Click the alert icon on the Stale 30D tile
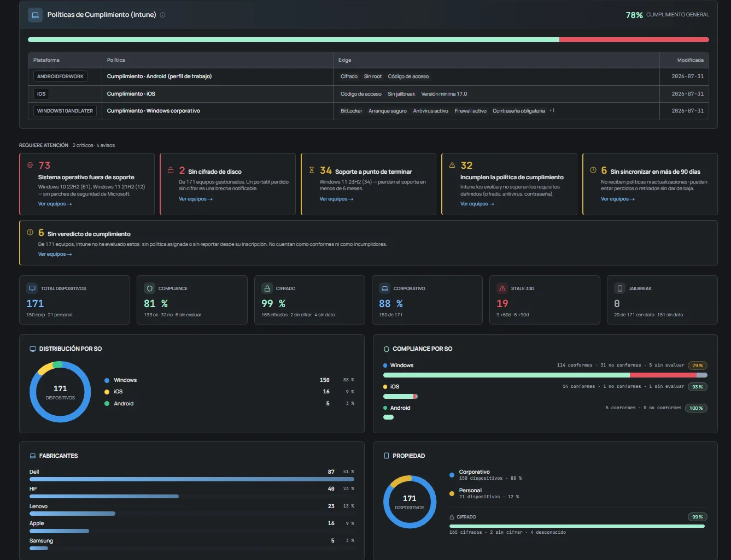731x560 pixels. point(502,288)
